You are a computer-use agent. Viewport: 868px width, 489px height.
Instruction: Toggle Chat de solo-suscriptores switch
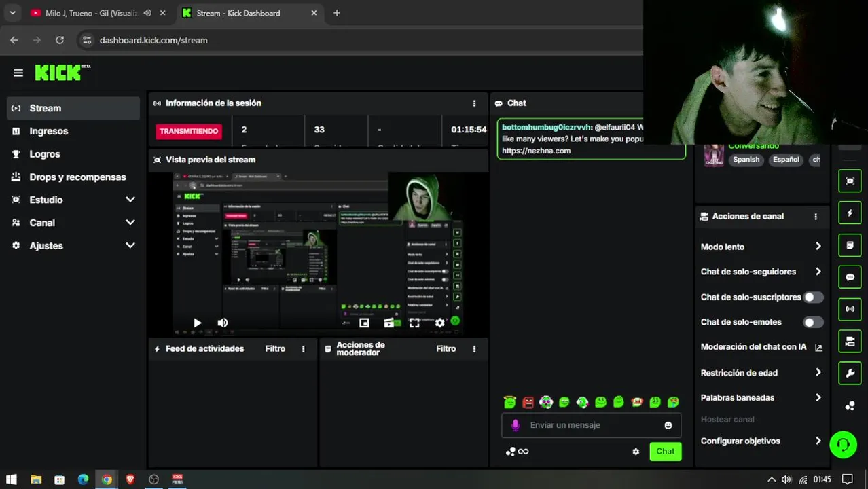[813, 297]
